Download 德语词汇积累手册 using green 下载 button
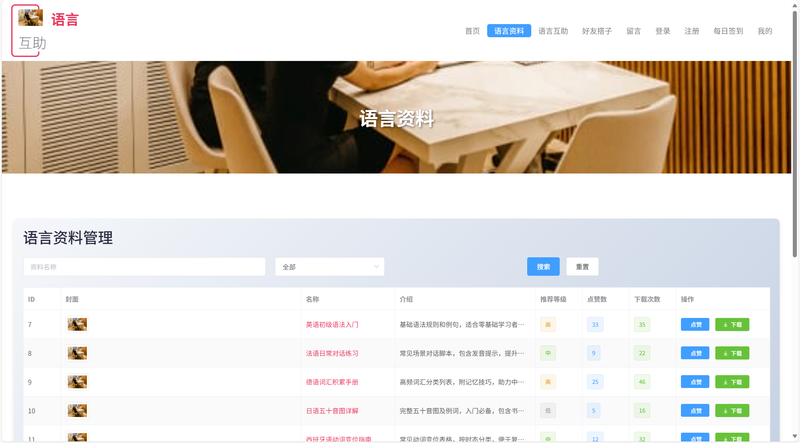This screenshot has width=800, height=443. pyautogui.click(x=732, y=382)
